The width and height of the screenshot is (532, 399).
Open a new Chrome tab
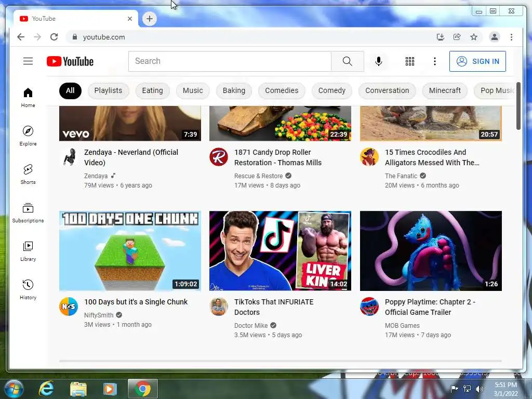149,19
